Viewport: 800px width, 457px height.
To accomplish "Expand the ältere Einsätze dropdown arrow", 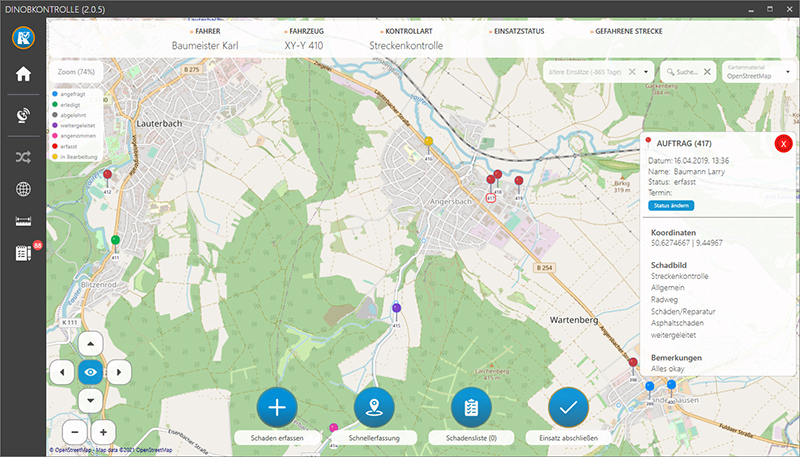I will (647, 72).
